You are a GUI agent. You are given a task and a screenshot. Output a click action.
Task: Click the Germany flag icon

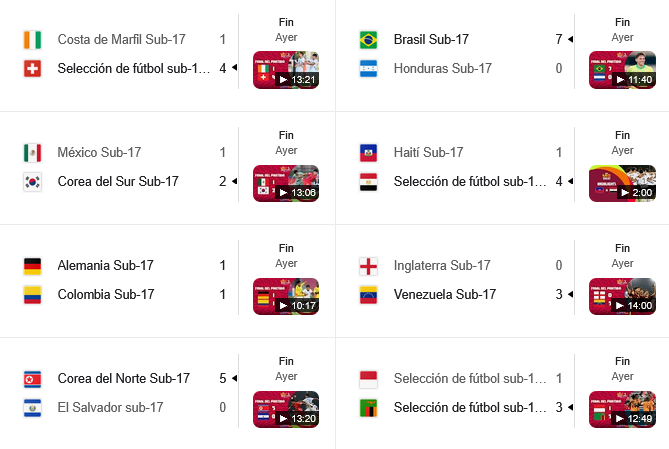tap(32, 266)
